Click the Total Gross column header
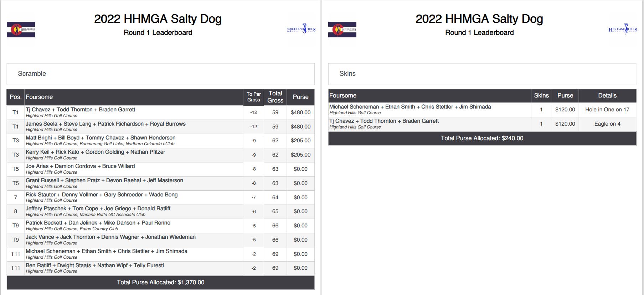The image size is (644, 295). pyautogui.click(x=275, y=97)
